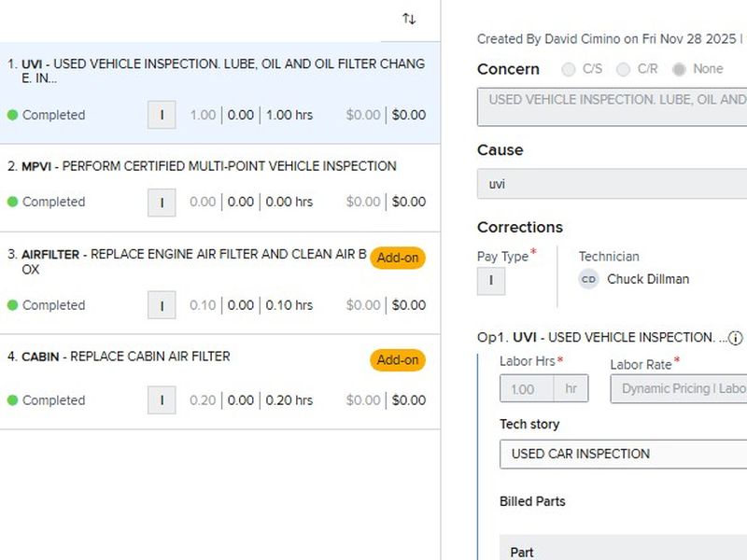Click Chuck Dillman's CD avatar icon
This screenshot has width=747, height=560.
[x=588, y=279]
